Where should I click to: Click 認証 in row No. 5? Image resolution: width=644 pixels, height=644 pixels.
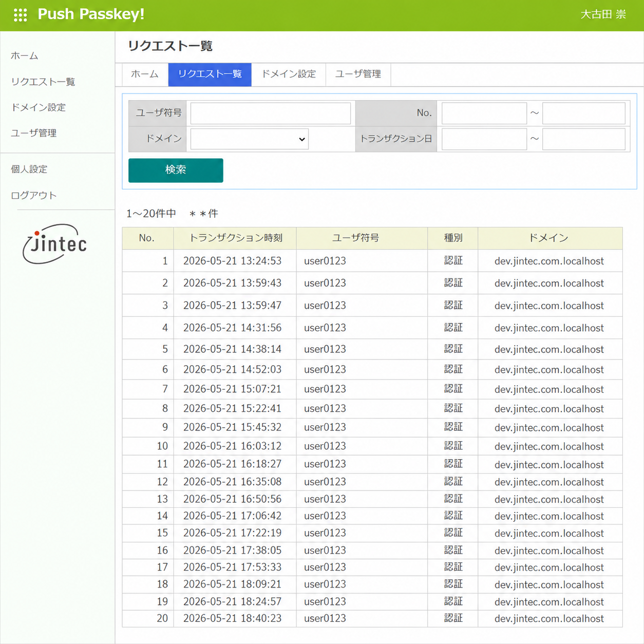[x=453, y=349]
